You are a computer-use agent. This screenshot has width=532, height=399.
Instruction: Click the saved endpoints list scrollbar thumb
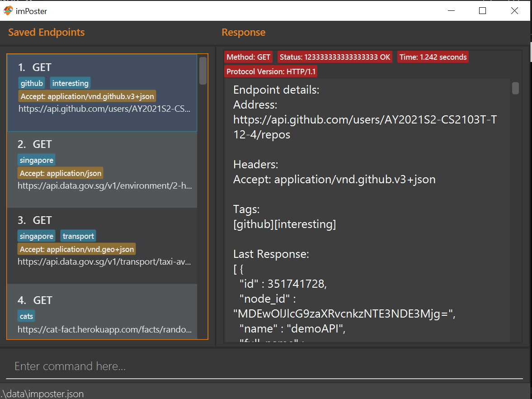click(x=203, y=71)
